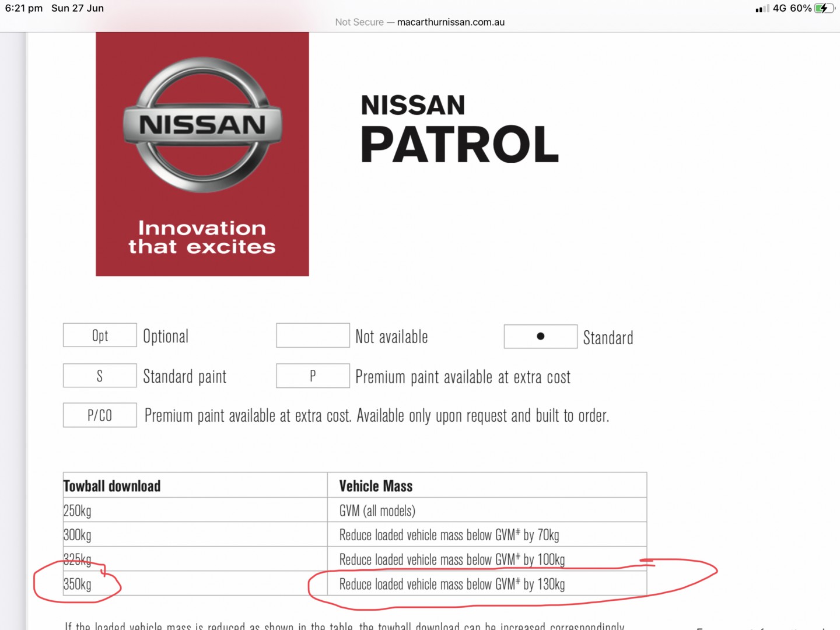Screen dimensions: 840x630
Task: Click the standard bullet dot legend box
Action: pos(540,337)
